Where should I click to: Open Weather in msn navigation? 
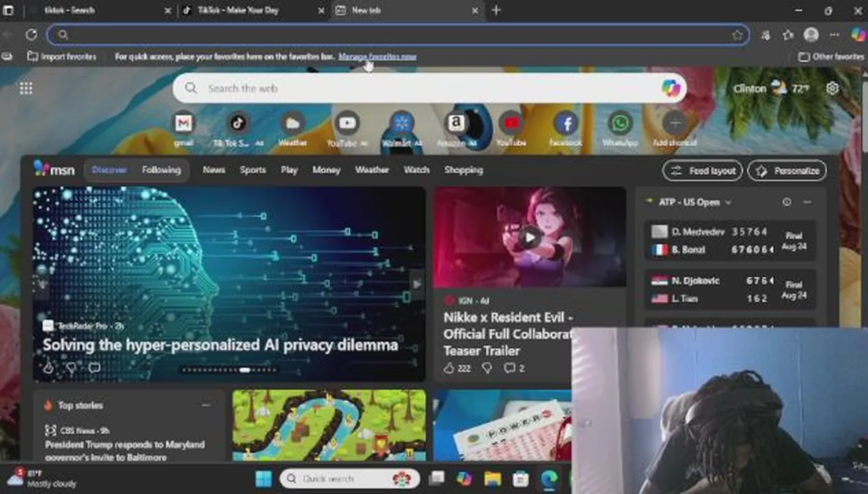(372, 169)
